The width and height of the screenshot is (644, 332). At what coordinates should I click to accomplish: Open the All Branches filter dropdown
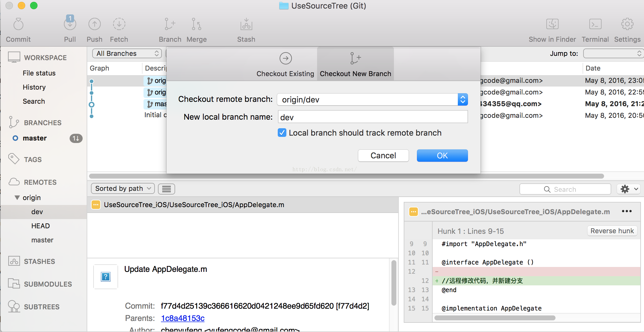coord(127,53)
